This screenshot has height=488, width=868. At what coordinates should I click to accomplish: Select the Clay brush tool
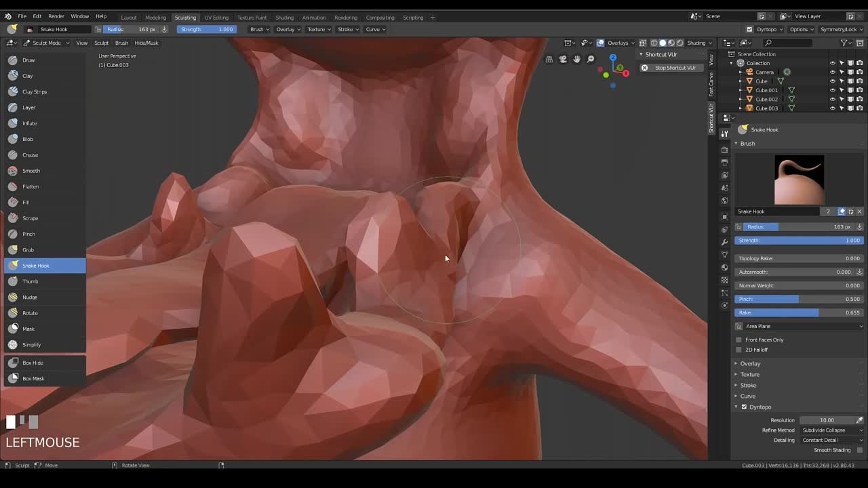click(45, 76)
